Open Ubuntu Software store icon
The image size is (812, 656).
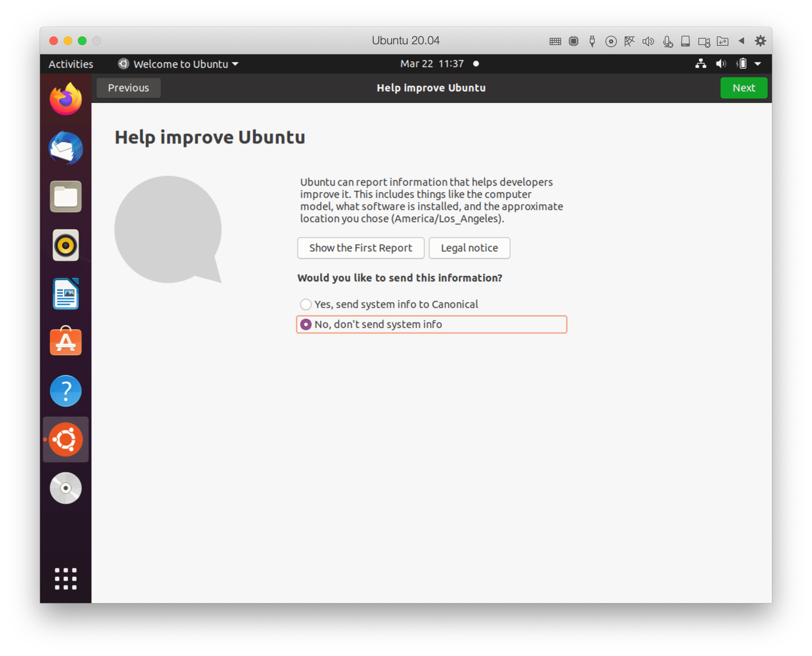(x=66, y=341)
